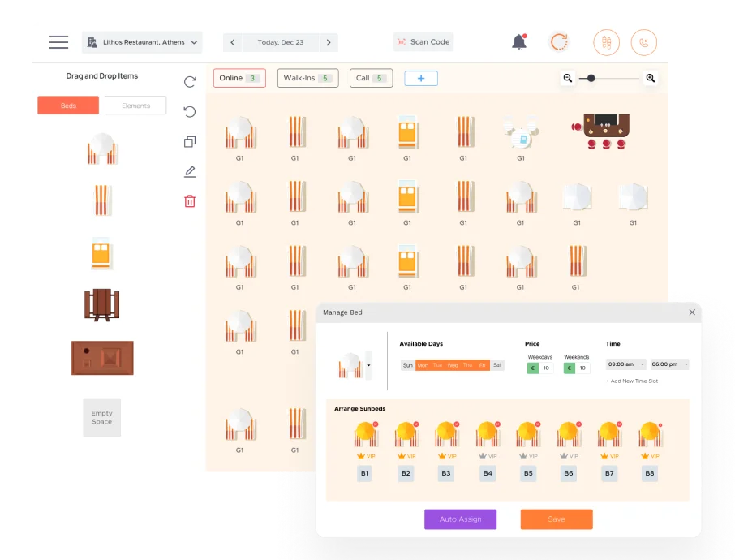Pick umbrella with two sunbeds palette item

tap(101, 149)
